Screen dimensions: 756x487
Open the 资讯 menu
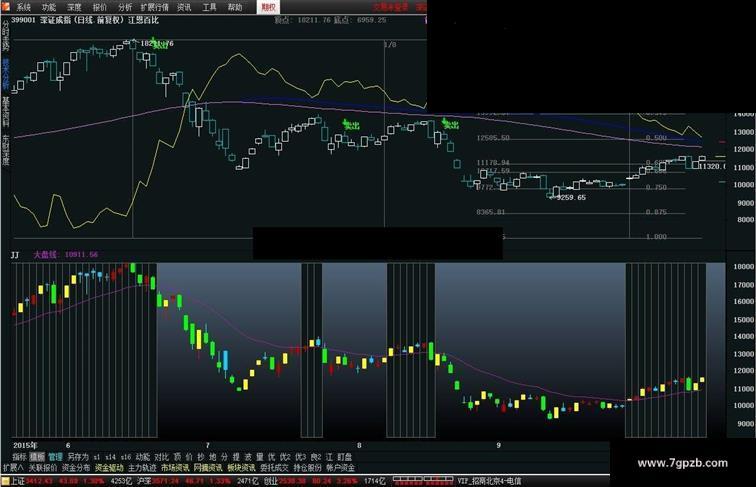[x=184, y=7]
